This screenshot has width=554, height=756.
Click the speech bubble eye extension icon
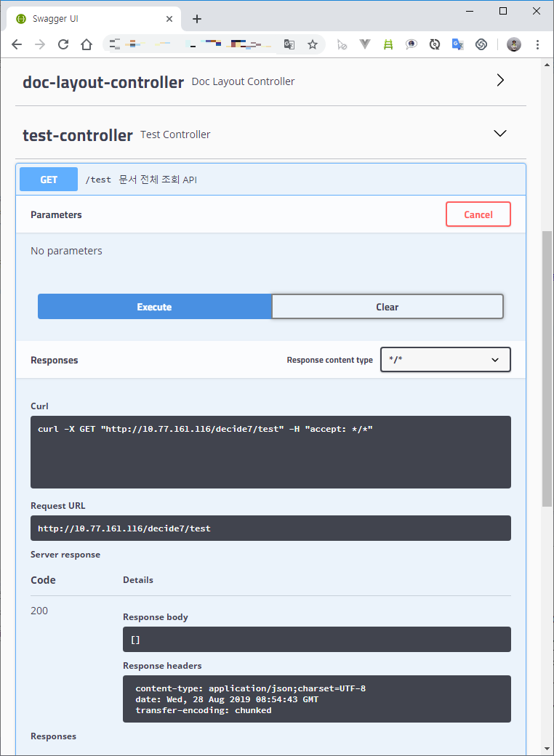[412, 45]
